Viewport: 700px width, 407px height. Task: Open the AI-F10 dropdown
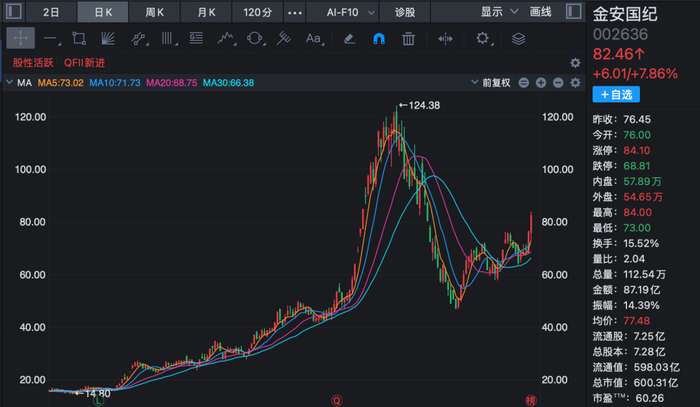[350, 12]
